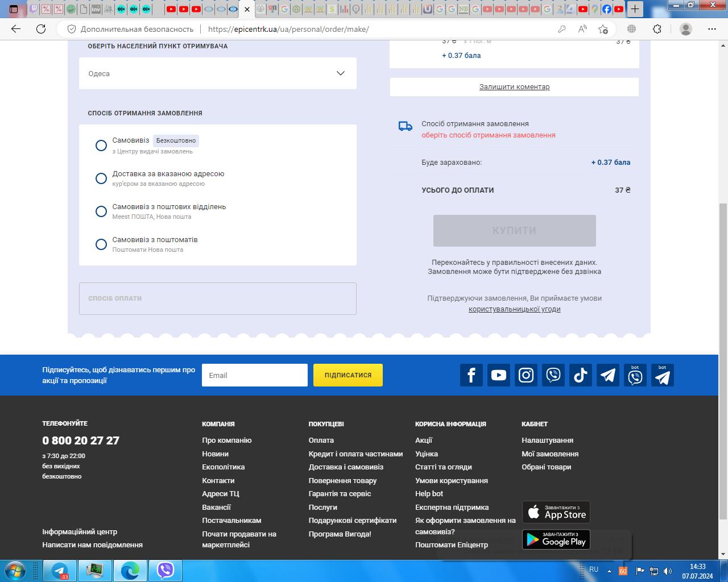
Task: Choose Доставка за вказаною адресою option
Action: (101, 178)
